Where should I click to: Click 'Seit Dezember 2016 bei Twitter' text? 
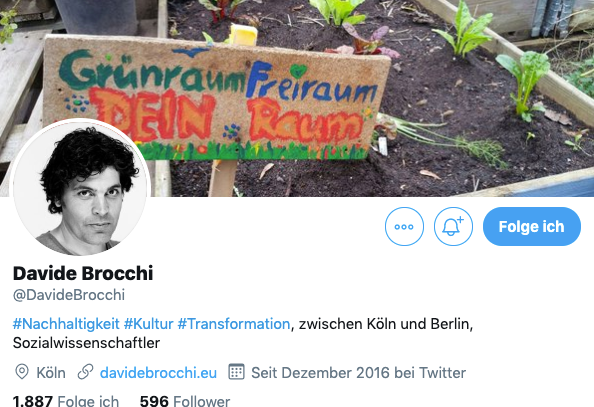pos(358,373)
